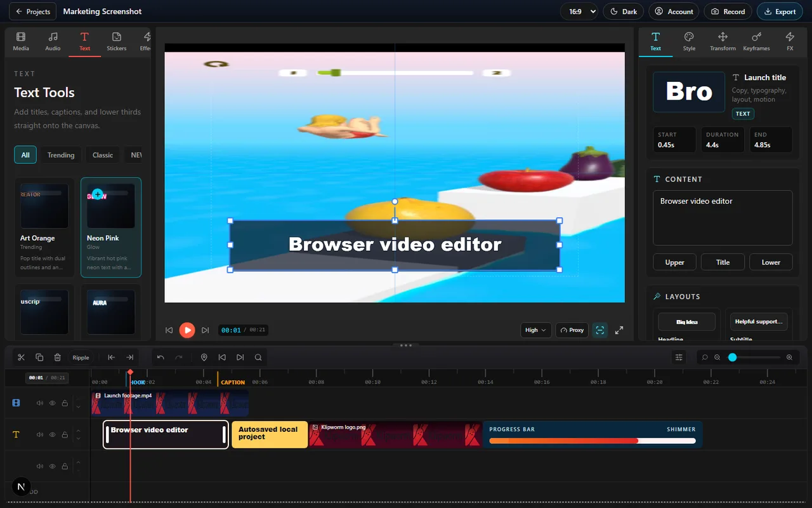Mute the text track speaker icon
This screenshot has height=508, width=812.
tap(40, 435)
